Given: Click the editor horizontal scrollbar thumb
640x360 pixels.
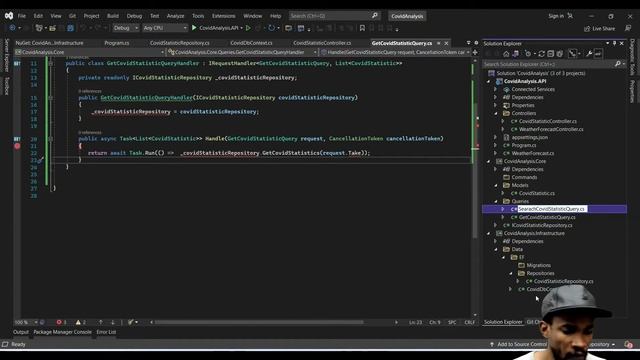Looking at the screenshot, I should pyautogui.click(x=259, y=322).
